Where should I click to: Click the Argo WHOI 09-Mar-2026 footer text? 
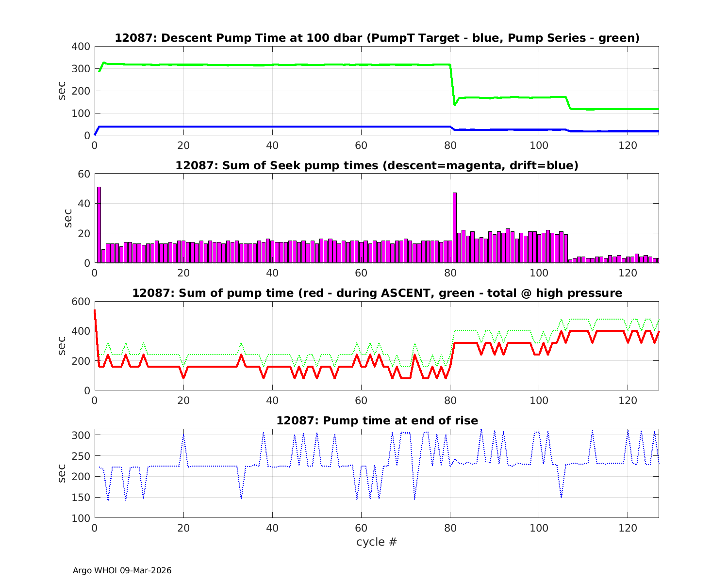point(122,570)
